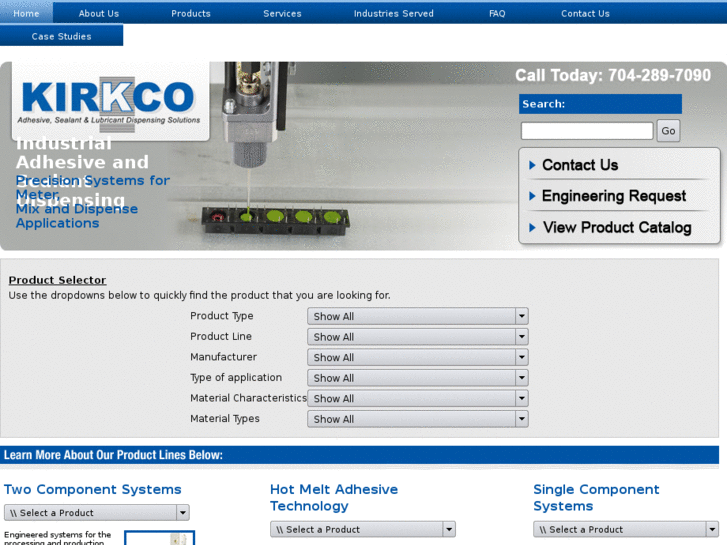Open the Home menu item

26,13
